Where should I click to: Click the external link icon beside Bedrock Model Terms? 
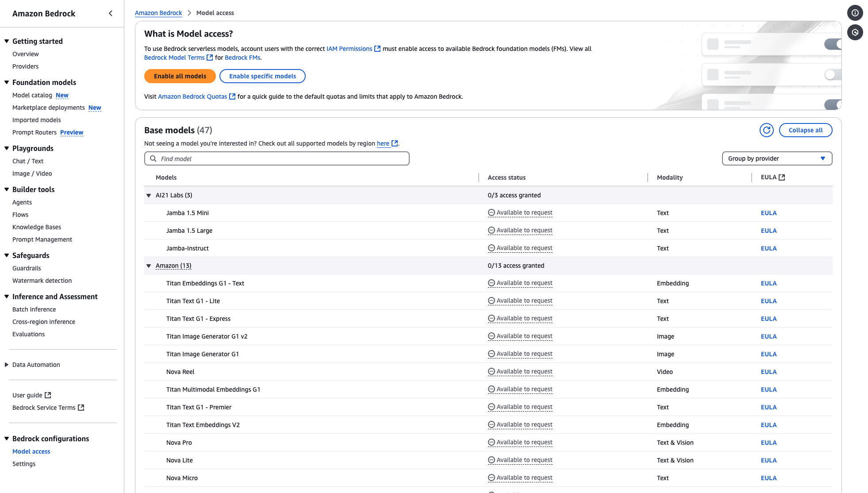tap(210, 58)
